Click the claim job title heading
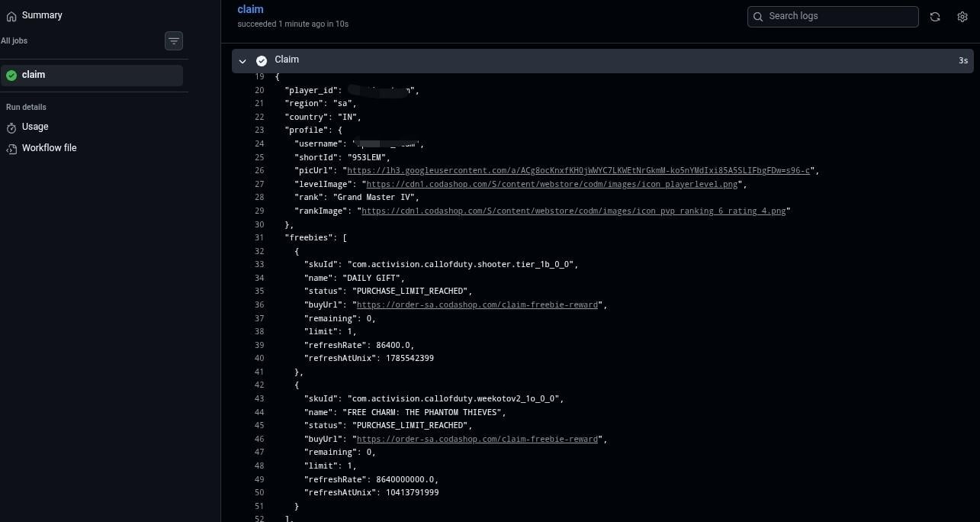Viewport: 980px width, 522px height. click(x=250, y=10)
